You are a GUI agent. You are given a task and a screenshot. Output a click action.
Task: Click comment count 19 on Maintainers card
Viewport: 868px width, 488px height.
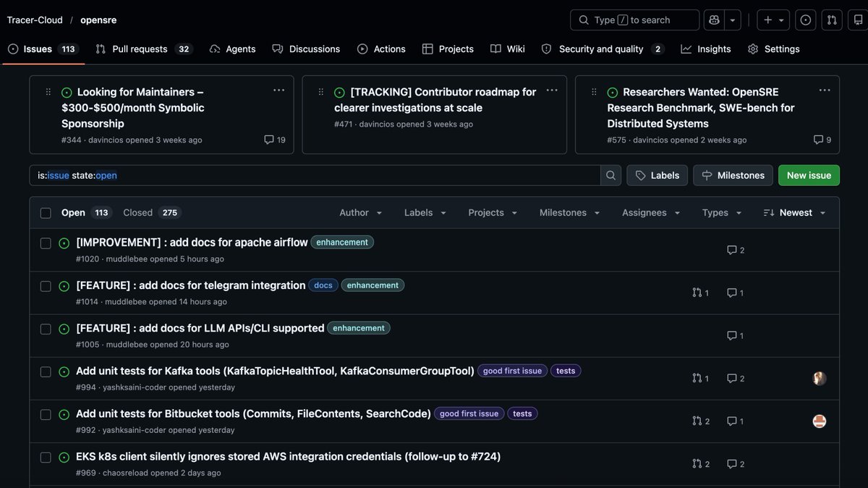pyautogui.click(x=275, y=140)
